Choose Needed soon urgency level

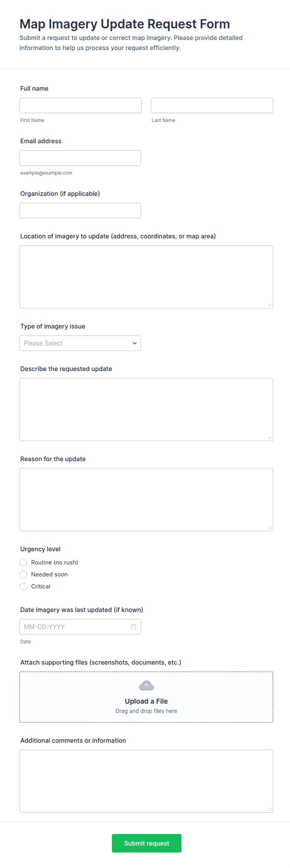tap(23, 574)
